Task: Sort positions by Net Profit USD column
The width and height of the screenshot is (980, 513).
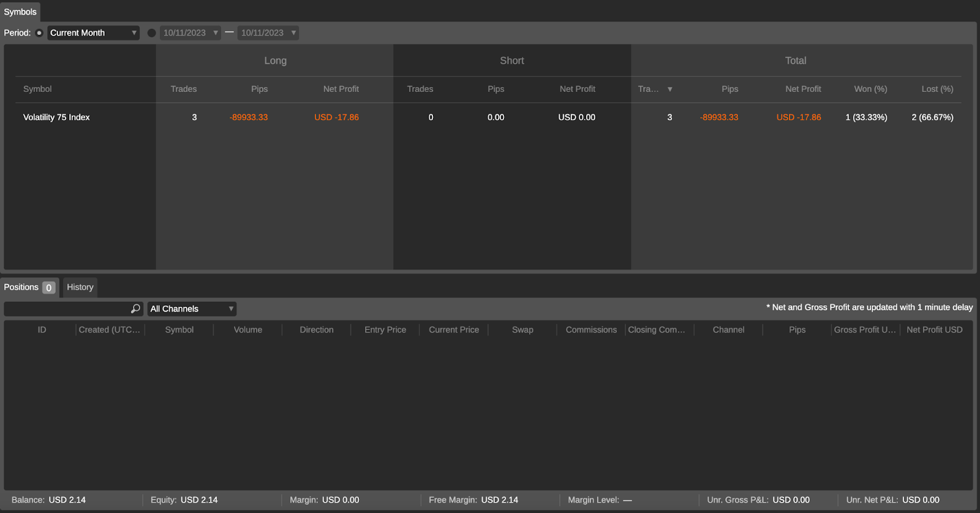Action: tap(934, 330)
